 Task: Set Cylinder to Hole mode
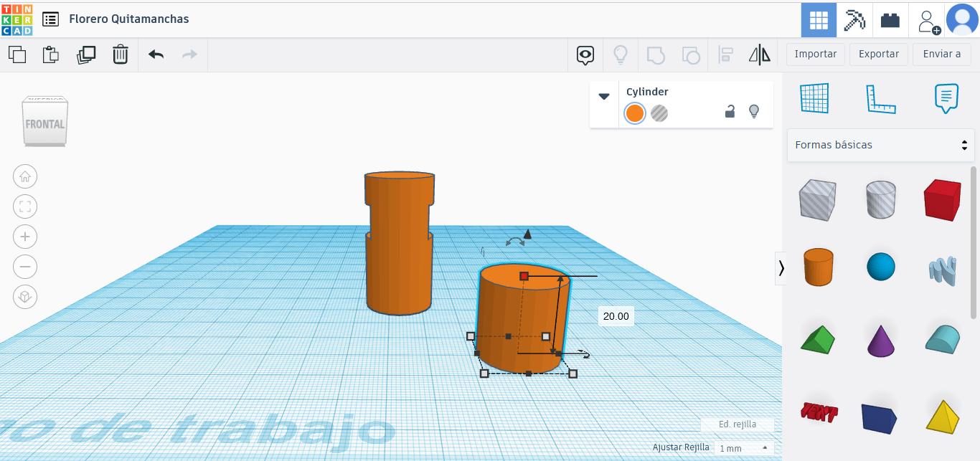[659, 113]
